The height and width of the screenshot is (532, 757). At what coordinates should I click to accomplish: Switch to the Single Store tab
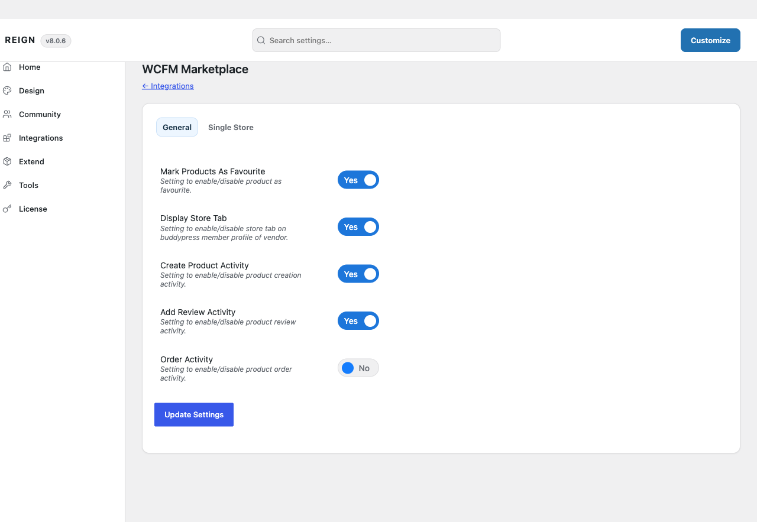[x=231, y=127]
